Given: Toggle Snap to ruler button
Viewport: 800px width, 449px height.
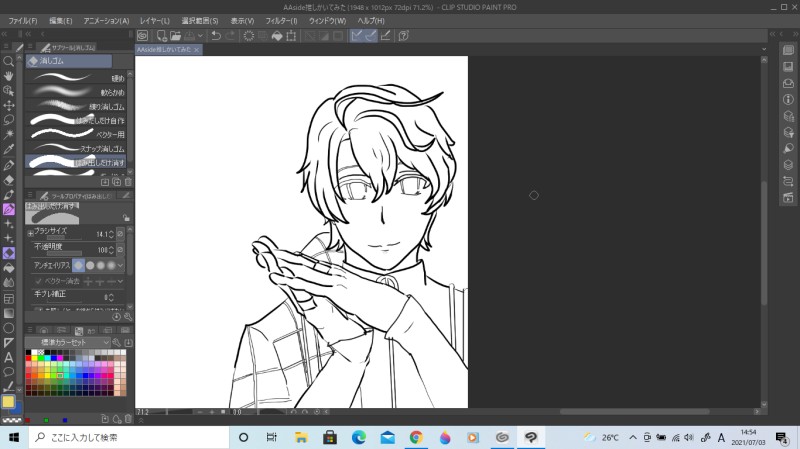Looking at the screenshot, I should [x=357, y=36].
